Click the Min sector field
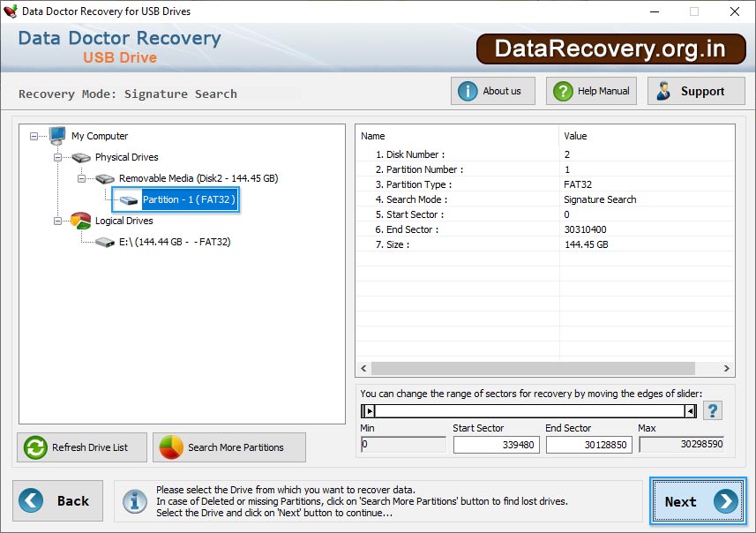 [x=403, y=444]
